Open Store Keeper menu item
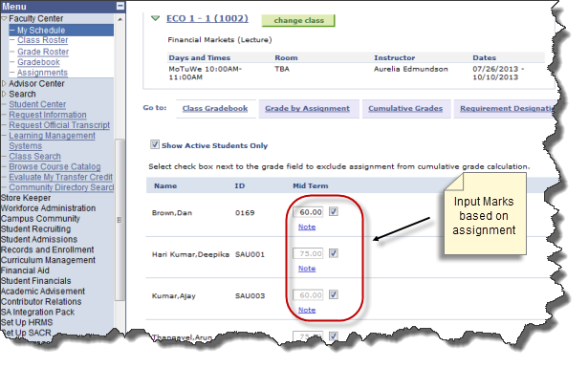Image resolution: width=588 pixels, height=368 pixels. tap(26, 198)
